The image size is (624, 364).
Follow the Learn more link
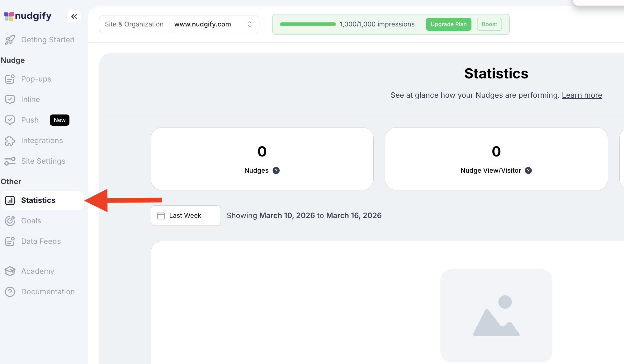pyautogui.click(x=582, y=95)
